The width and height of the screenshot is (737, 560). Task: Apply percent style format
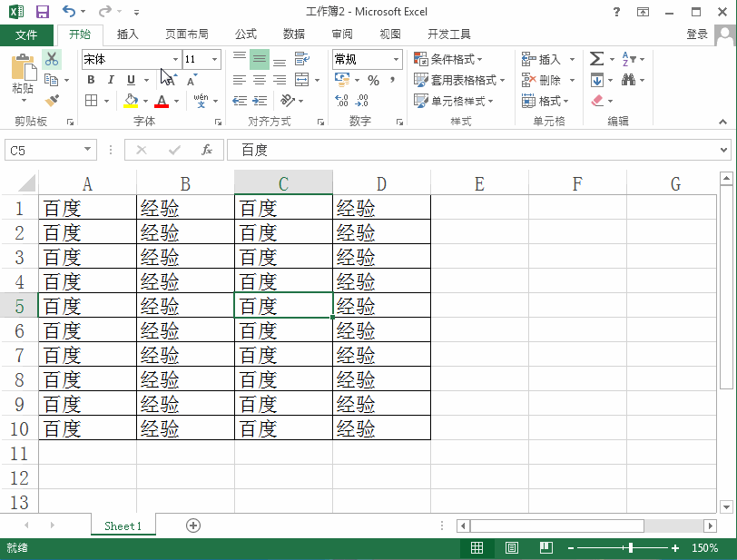point(374,80)
